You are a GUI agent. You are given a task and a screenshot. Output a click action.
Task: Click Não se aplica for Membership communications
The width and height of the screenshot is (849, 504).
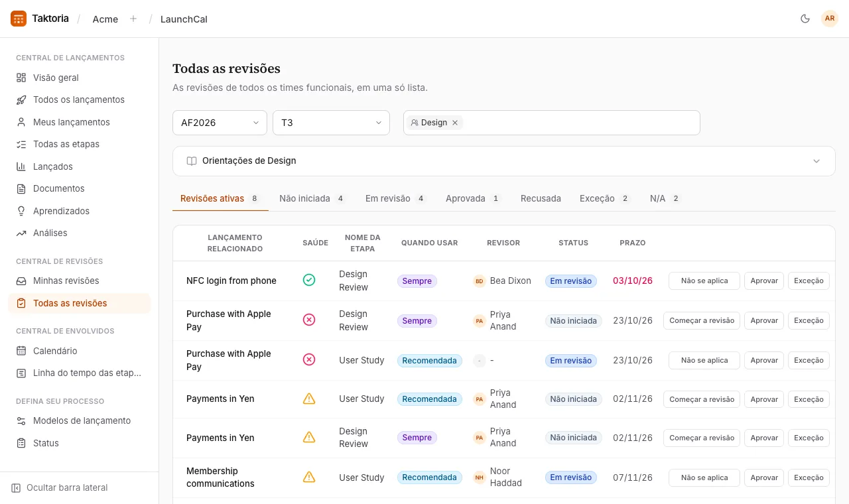click(704, 477)
